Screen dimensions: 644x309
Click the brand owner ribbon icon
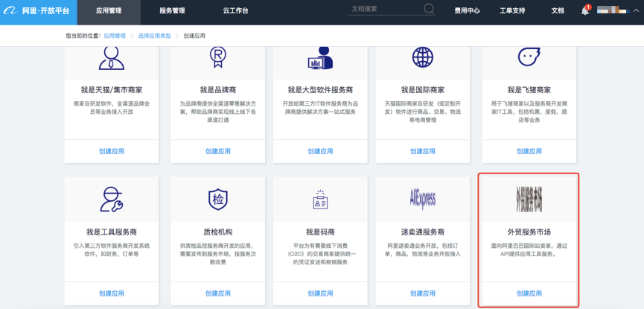[x=217, y=57]
